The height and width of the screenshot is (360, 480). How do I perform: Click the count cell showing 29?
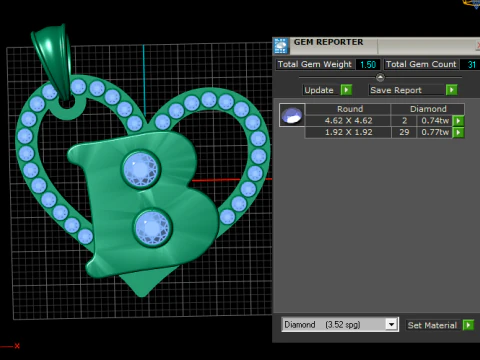pos(404,132)
